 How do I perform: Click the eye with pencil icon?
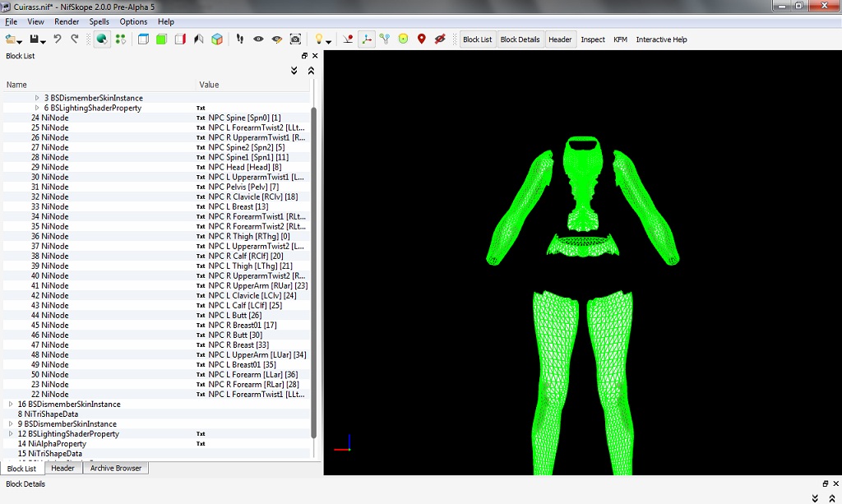(x=277, y=39)
